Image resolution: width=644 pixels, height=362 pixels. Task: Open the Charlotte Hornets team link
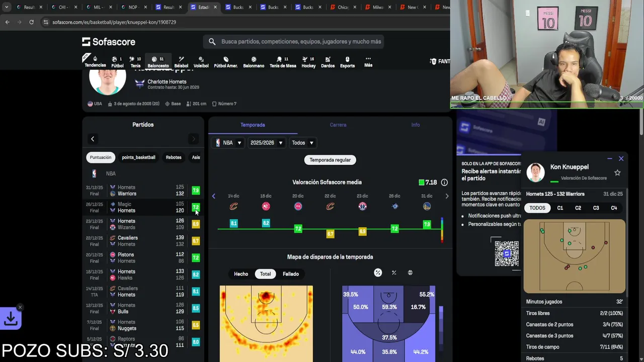click(x=167, y=81)
